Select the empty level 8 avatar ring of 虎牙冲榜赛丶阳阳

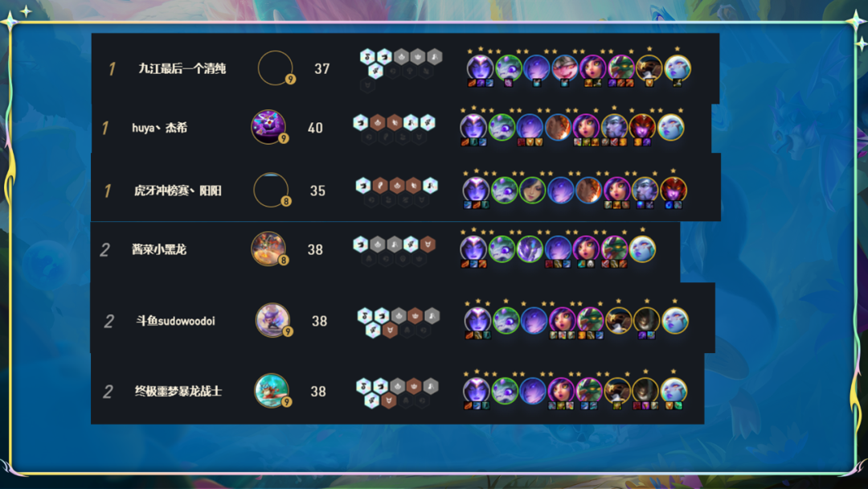coord(271,189)
